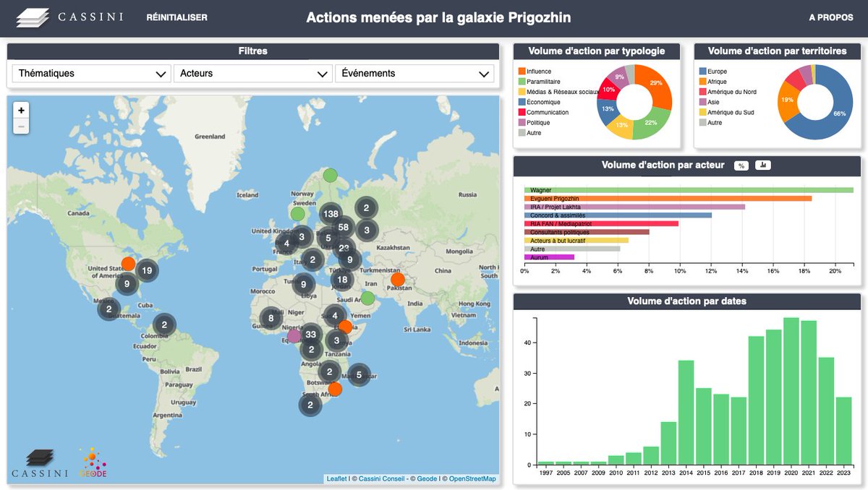Select the IRA / Projet Lakhta bar
This screenshot has width=868, height=490.
pos(634,207)
